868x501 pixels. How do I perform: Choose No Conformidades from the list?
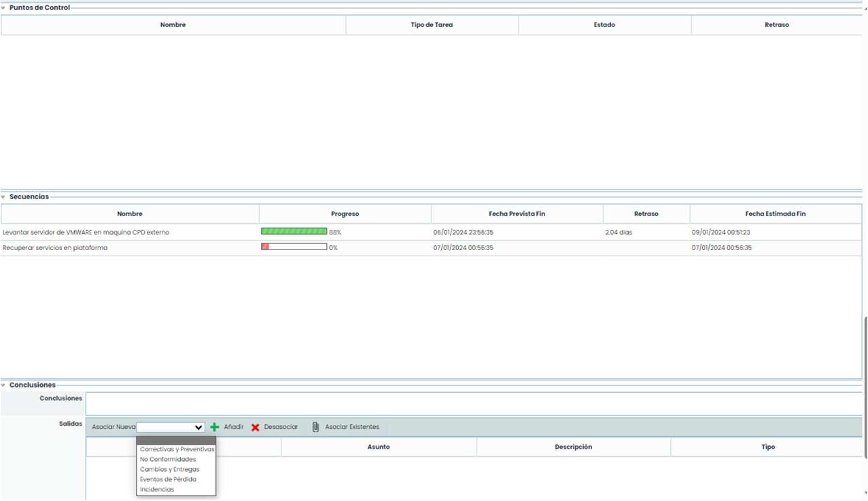(168, 460)
